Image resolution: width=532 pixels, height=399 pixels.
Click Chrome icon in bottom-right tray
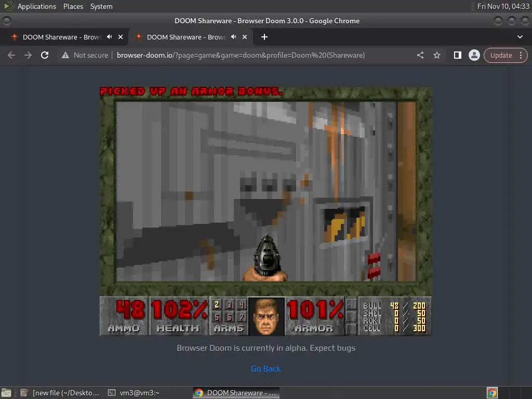coord(492,393)
